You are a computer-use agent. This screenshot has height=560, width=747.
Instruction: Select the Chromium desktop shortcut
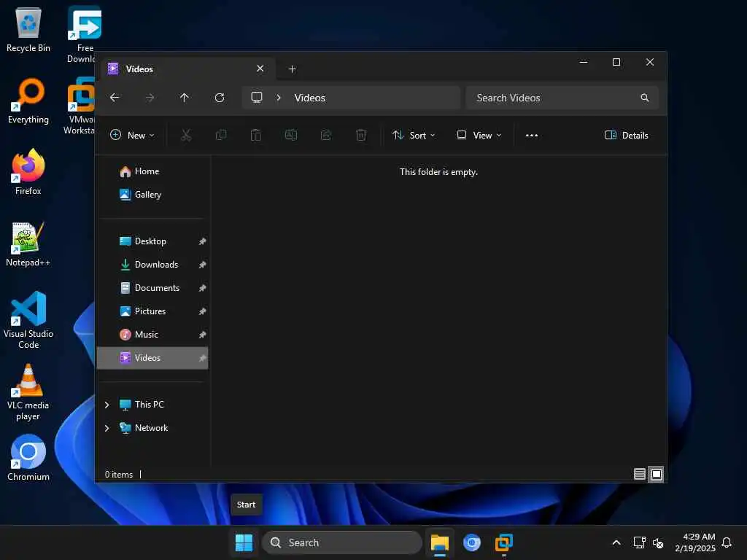[x=28, y=458]
